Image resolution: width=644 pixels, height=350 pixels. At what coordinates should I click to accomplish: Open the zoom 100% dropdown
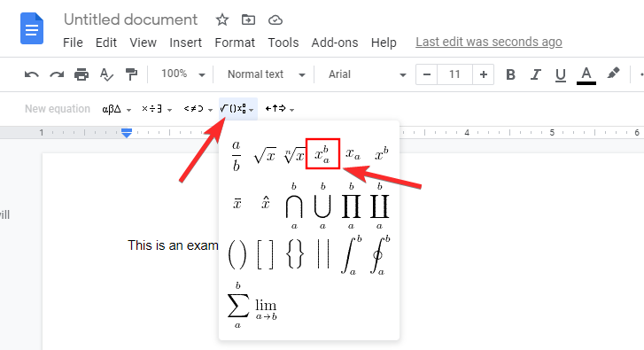pyautogui.click(x=182, y=74)
